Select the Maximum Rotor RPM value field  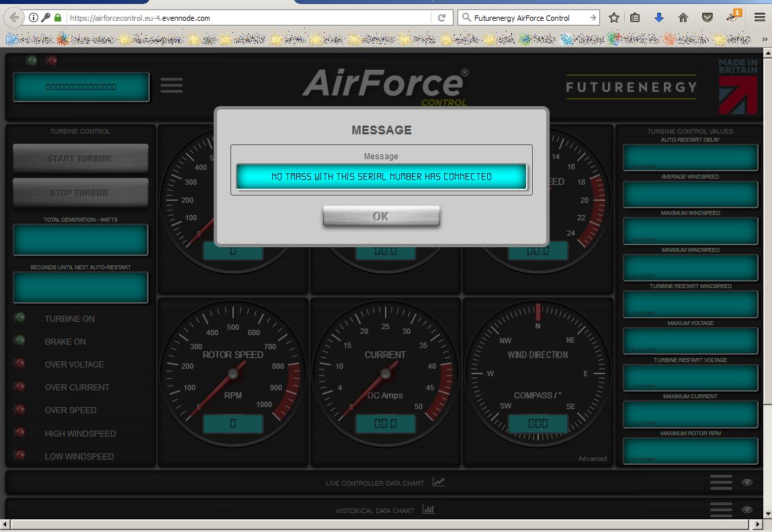(x=690, y=451)
